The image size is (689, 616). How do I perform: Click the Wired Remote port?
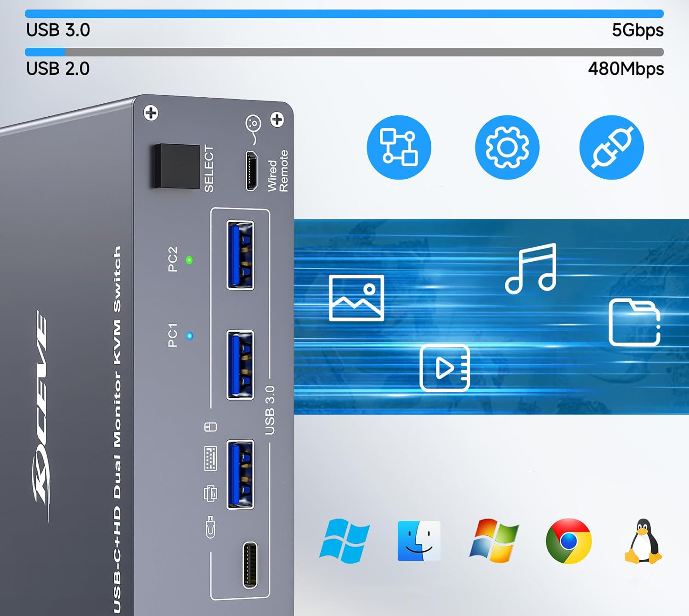pyautogui.click(x=251, y=170)
